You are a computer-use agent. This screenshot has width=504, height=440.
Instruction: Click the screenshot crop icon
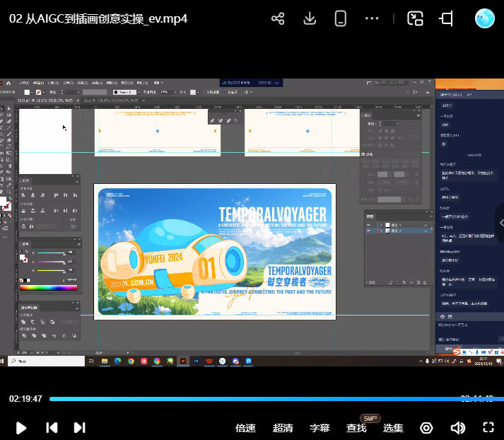447,18
